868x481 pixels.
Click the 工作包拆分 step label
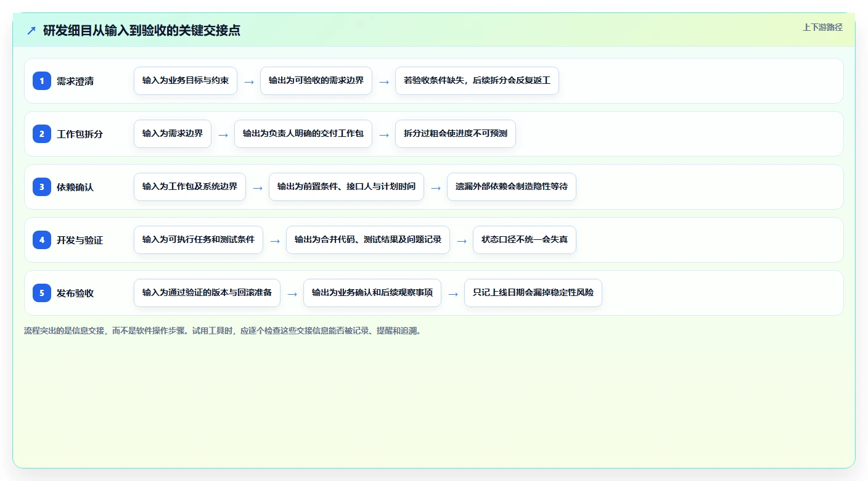(x=80, y=134)
